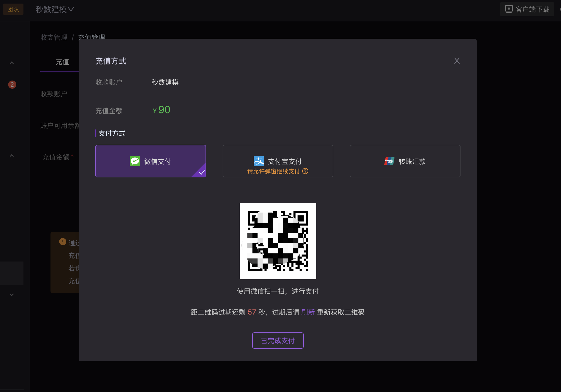Click the 收款账户 label in background page
561x392 pixels.
click(x=54, y=94)
